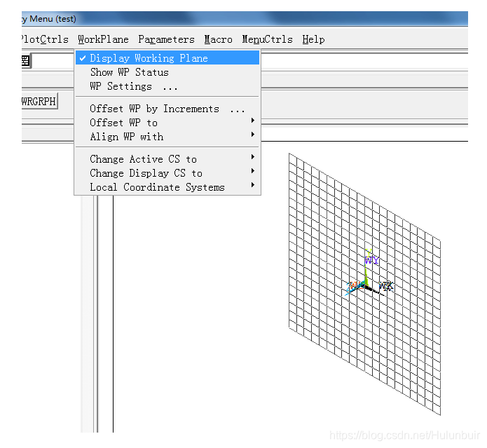This screenshot has width=487, height=448.
Task: Click the coordinate triad origin in the graphics window
Action: (366, 285)
